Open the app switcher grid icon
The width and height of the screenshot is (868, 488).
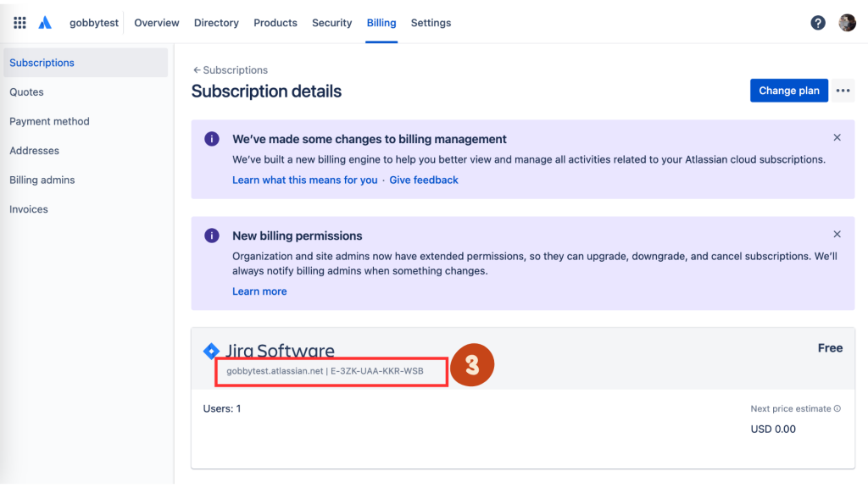point(19,23)
